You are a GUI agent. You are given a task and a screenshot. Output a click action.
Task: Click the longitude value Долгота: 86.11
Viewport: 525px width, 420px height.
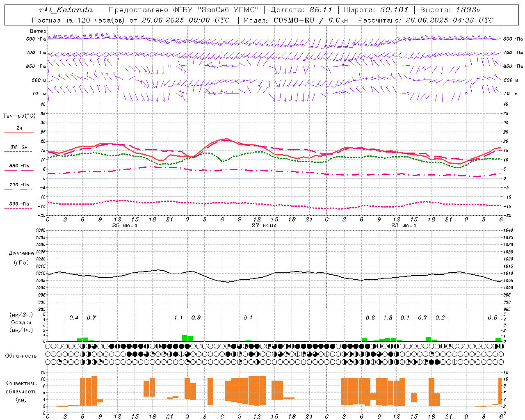(x=301, y=10)
